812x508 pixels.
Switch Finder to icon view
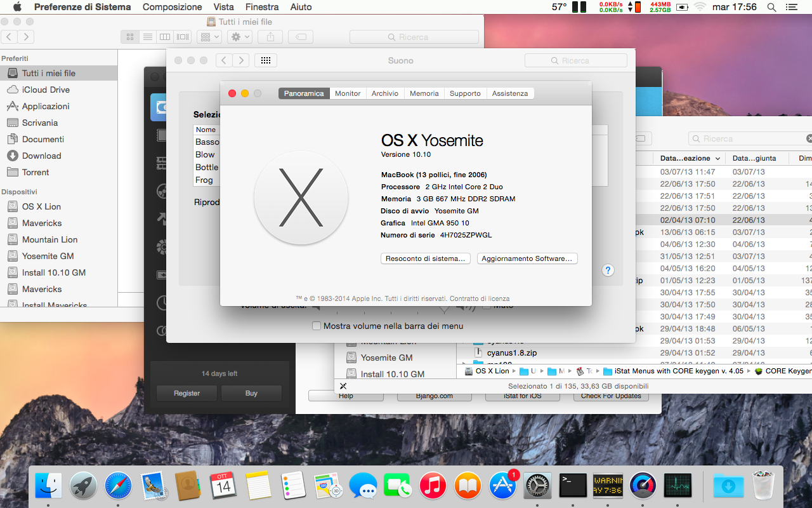pyautogui.click(x=130, y=37)
